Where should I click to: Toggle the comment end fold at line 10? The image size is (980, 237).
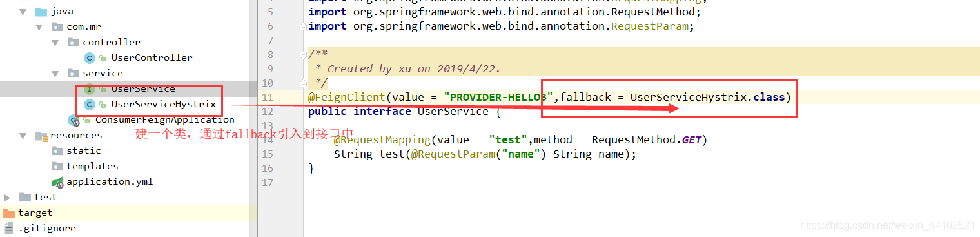(x=303, y=83)
